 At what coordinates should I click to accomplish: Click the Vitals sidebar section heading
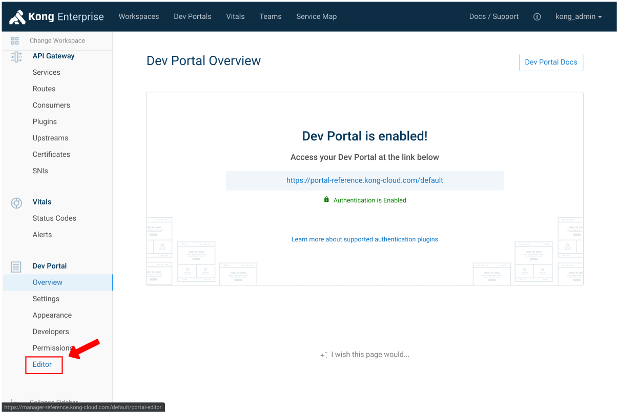click(42, 202)
